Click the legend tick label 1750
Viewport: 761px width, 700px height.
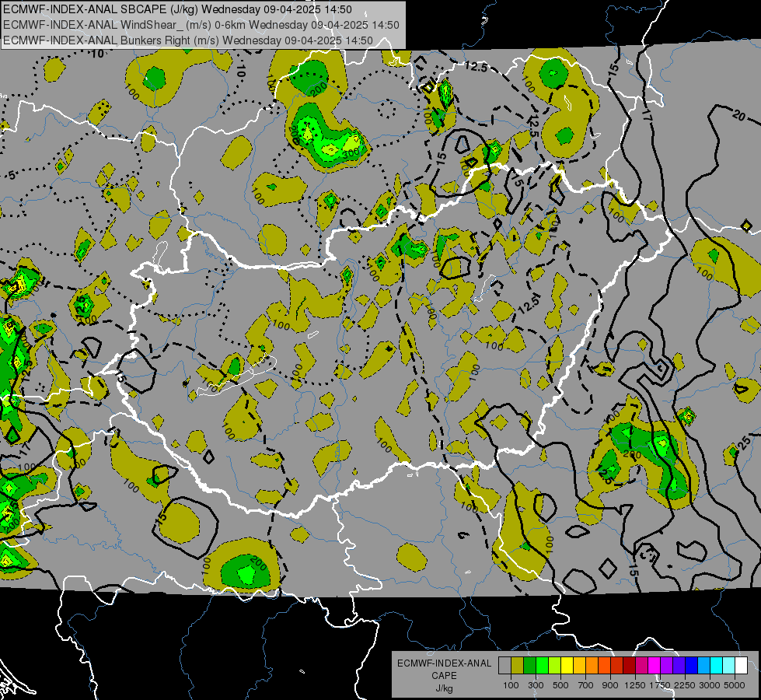(660, 685)
